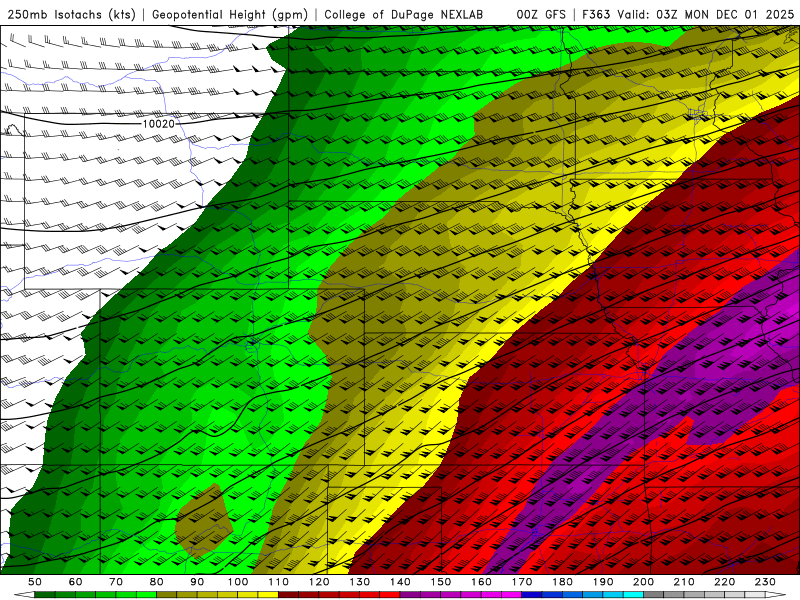Click the 120 knot legend label

(319, 582)
